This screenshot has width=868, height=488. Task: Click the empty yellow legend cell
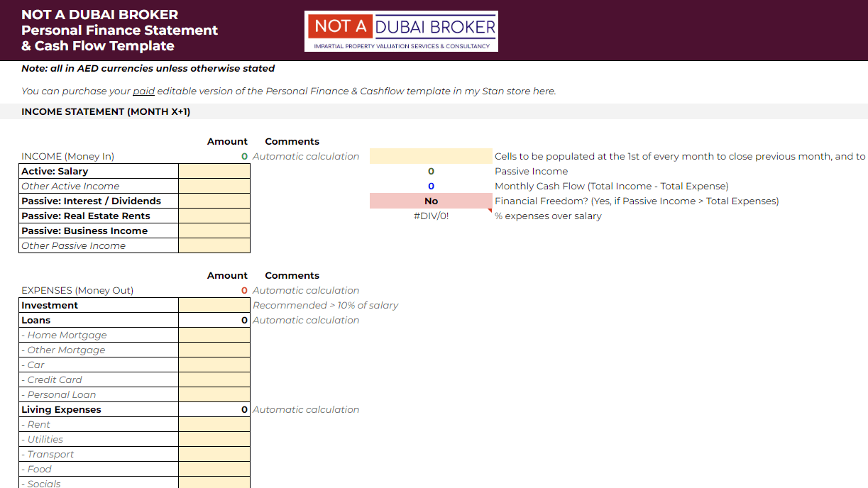431,156
